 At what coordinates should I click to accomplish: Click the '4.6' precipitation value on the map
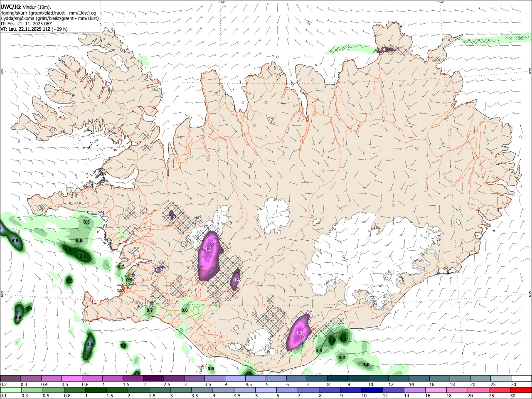click(15, 241)
